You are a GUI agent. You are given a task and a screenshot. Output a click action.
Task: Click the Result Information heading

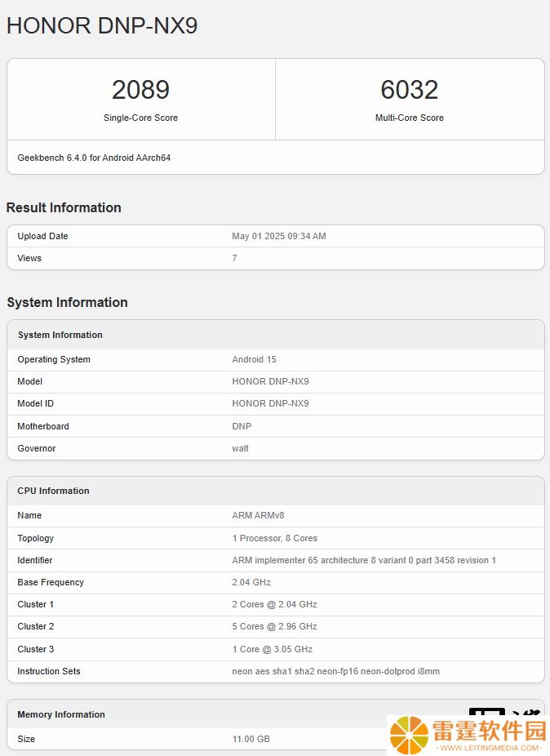click(x=64, y=207)
